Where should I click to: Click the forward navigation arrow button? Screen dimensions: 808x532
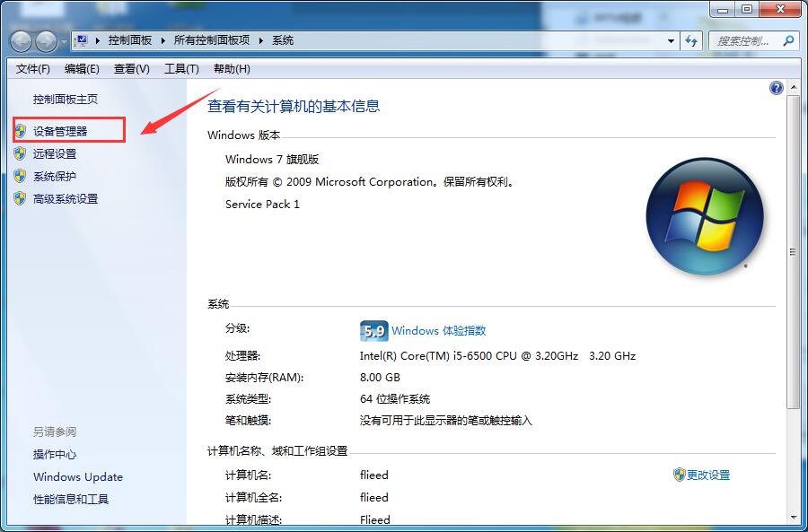[x=47, y=41]
